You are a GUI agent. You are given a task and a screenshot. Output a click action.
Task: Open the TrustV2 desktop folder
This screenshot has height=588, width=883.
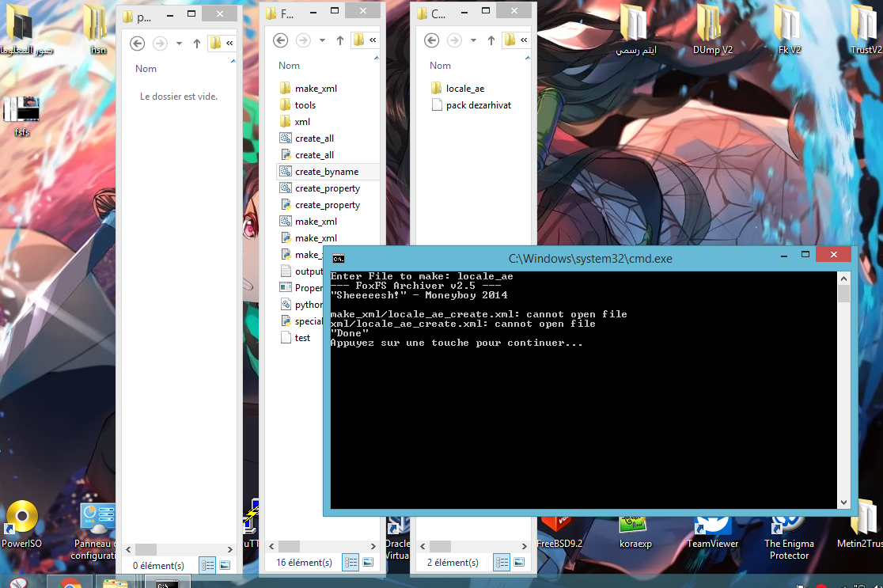[x=866, y=29]
